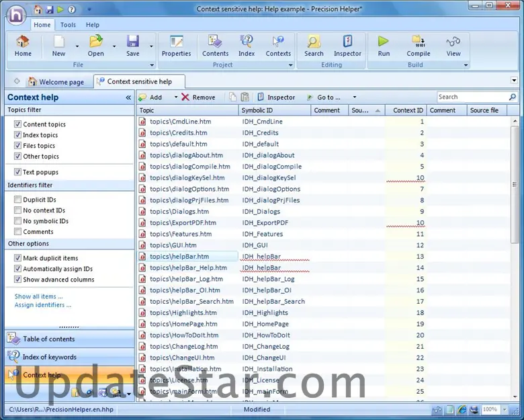The image size is (524, 420).
Task: Click quick access run icon in title bar
Action: (60, 9)
